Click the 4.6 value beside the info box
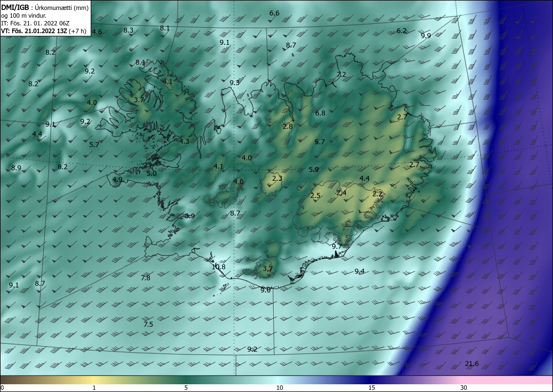 click(97, 32)
